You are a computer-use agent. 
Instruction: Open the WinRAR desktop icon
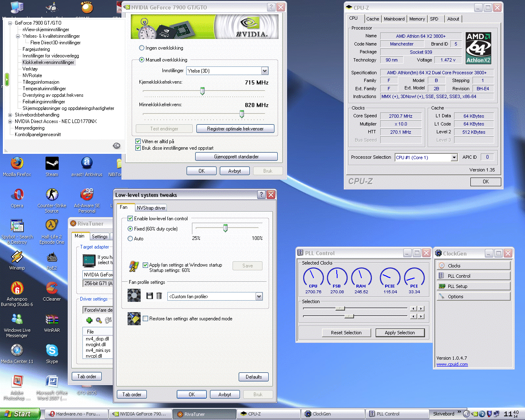point(52,323)
